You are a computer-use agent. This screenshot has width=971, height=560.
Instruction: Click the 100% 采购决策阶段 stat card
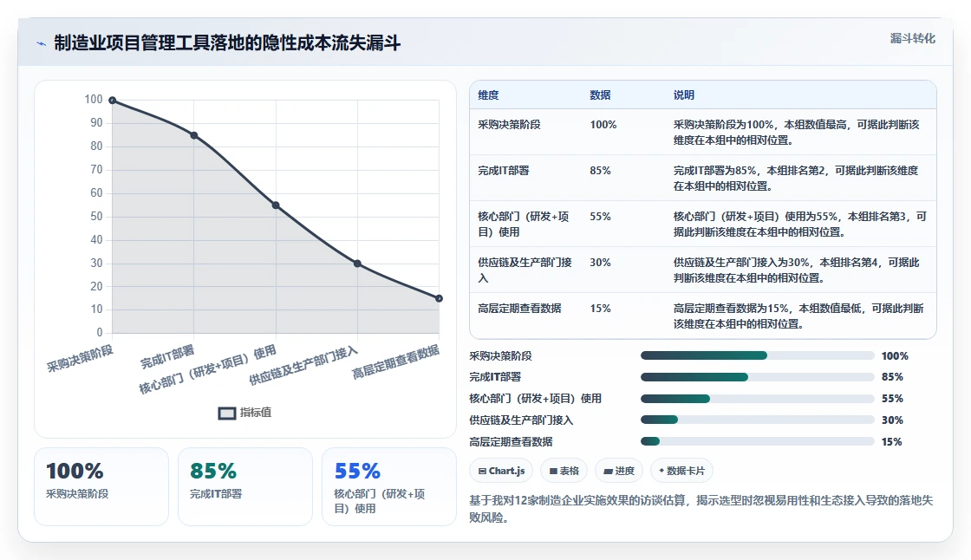[101, 487]
